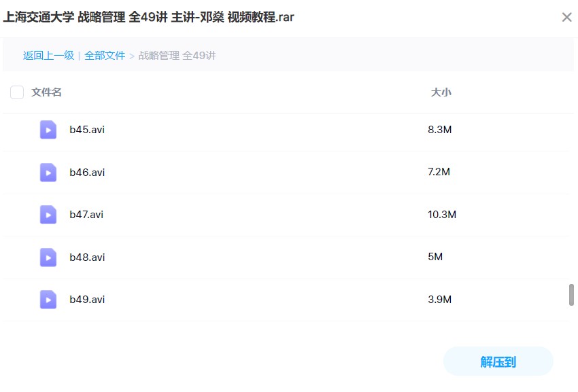This screenshot has width=578, height=392.
Task: Go back via 返回上一级 link
Action: point(48,56)
